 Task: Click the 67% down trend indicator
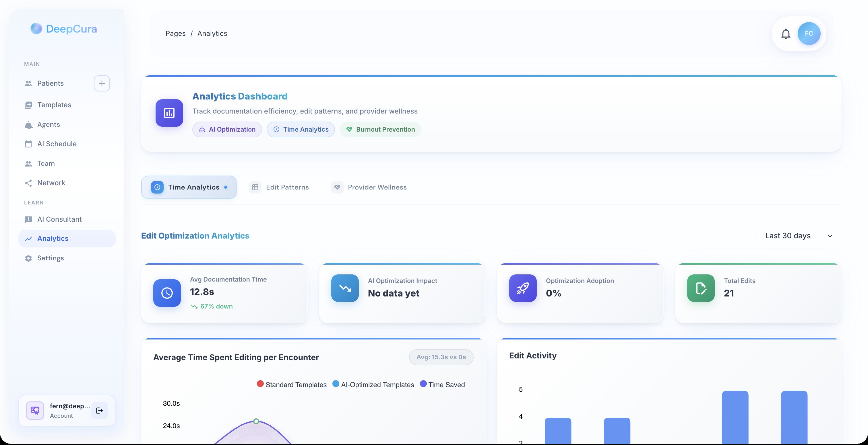[x=212, y=307]
